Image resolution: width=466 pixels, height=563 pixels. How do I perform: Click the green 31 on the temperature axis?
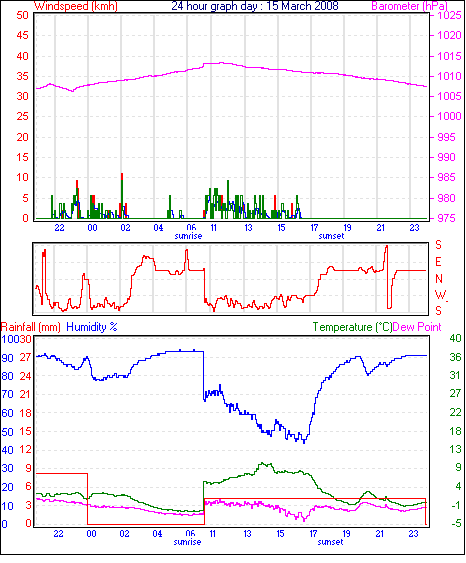tap(455, 376)
